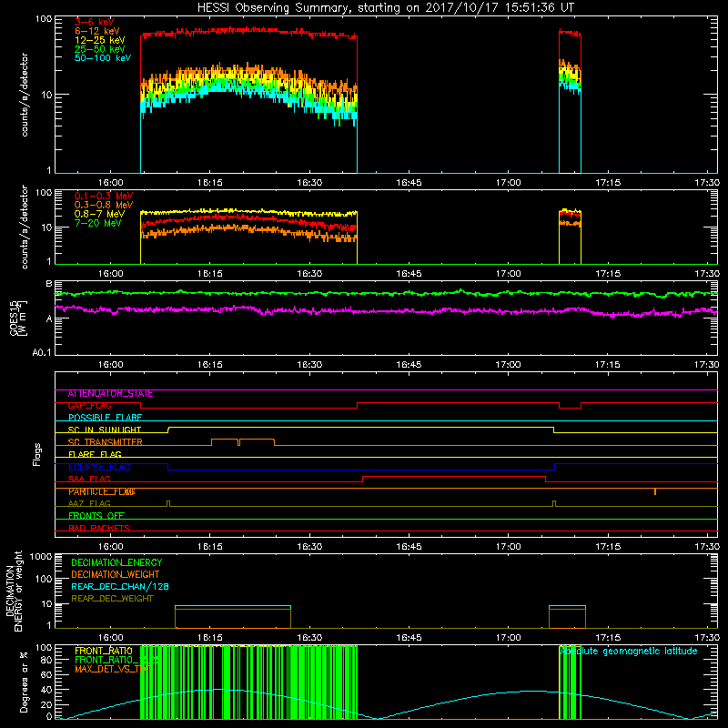
Task: Click the 17:15 time label under the GOES15 panel
Action: coord(607,365)
